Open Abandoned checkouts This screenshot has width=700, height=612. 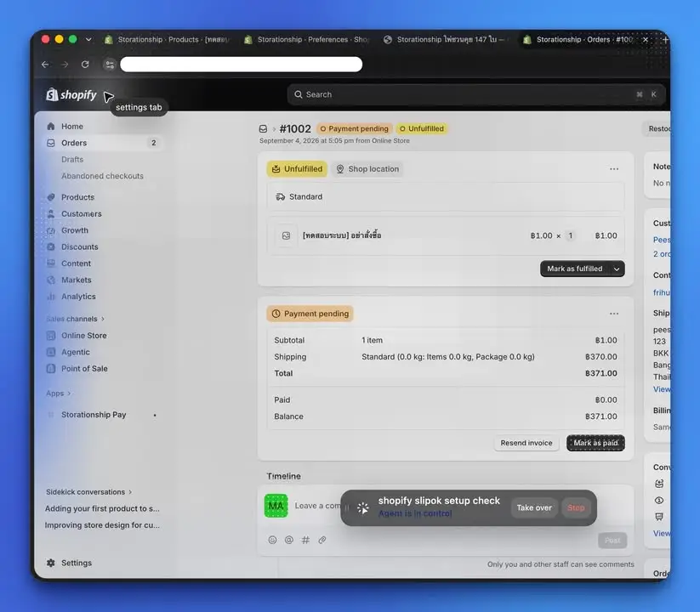[x=102, y=176]
